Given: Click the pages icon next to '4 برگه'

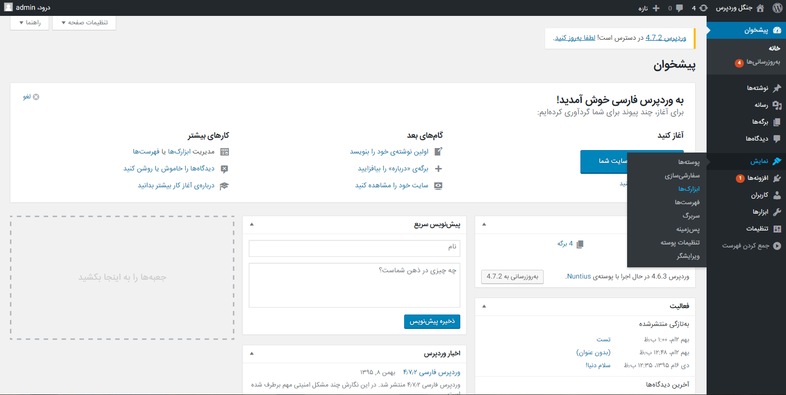Looking at the screenshot, I should point(580,244).
